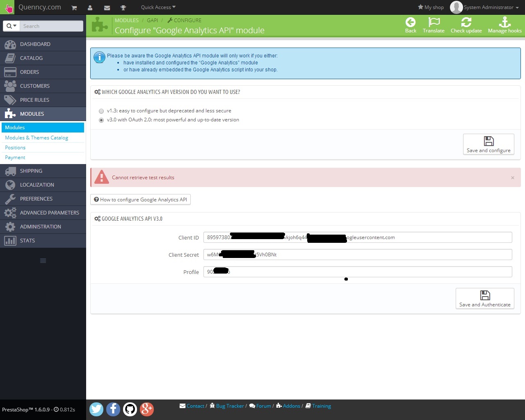The height and width of the screenshot is (420, 525).
Task: Click into the Profile field
Action: pyautogui.click(x=358, y=272)
